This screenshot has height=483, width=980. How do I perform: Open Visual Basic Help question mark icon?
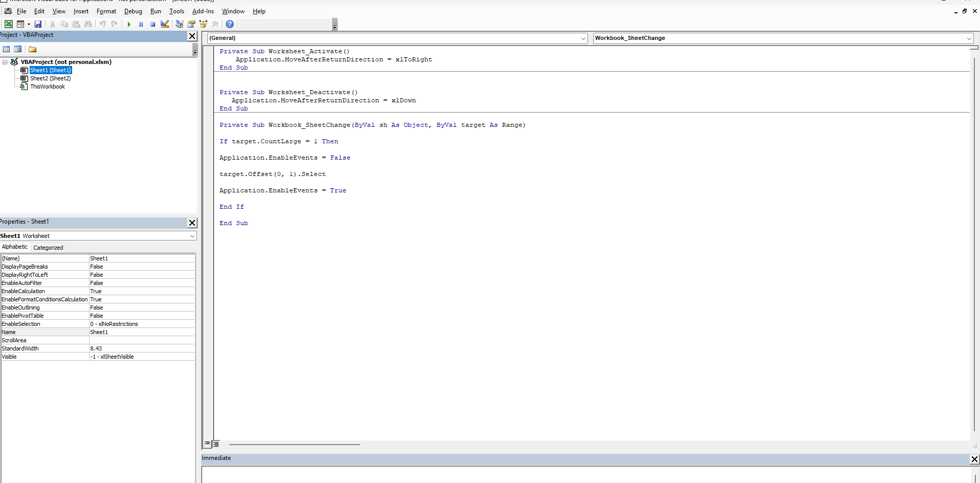230,24
